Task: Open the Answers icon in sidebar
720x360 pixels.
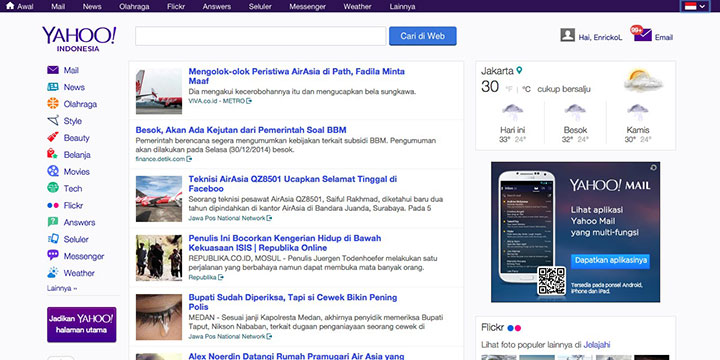Action: 53,222
